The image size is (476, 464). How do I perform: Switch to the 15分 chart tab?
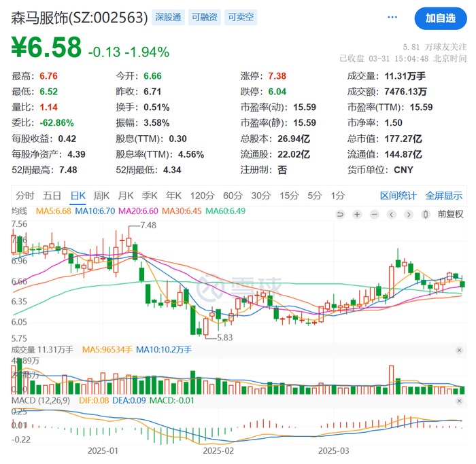click(x=289, y=196)
